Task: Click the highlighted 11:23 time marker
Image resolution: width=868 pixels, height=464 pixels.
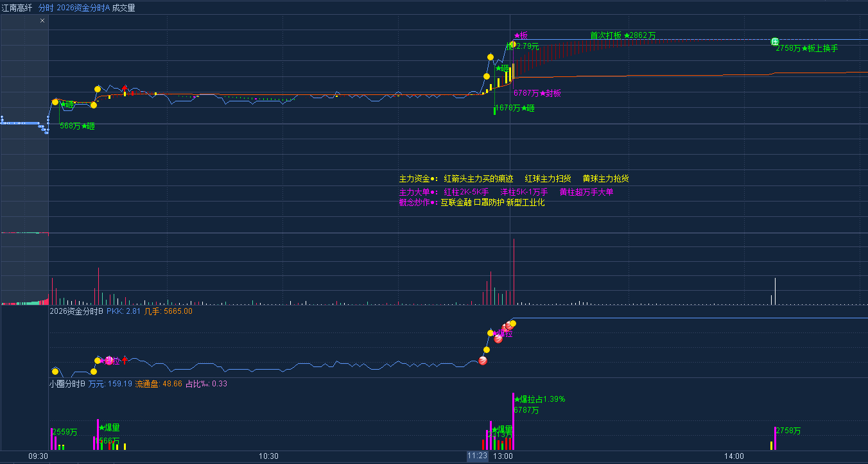Action: pyautogui.click(x=477, y=456)
